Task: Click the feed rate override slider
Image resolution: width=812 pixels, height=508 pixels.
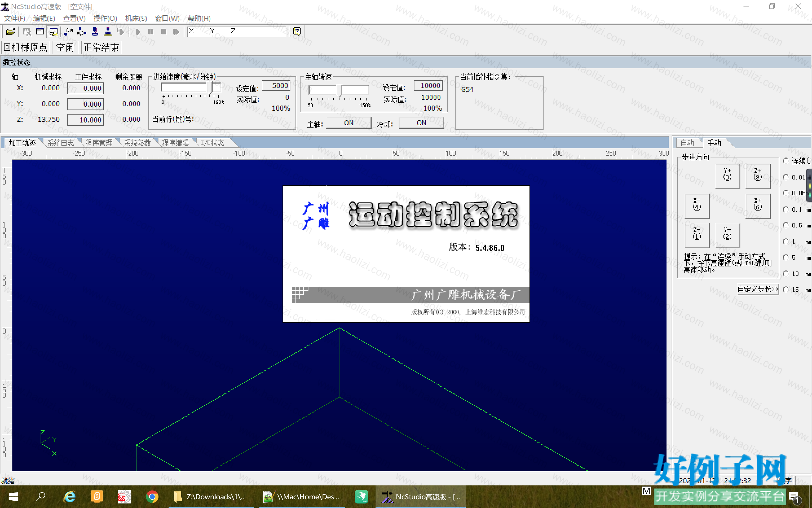Action: [191, 88]
